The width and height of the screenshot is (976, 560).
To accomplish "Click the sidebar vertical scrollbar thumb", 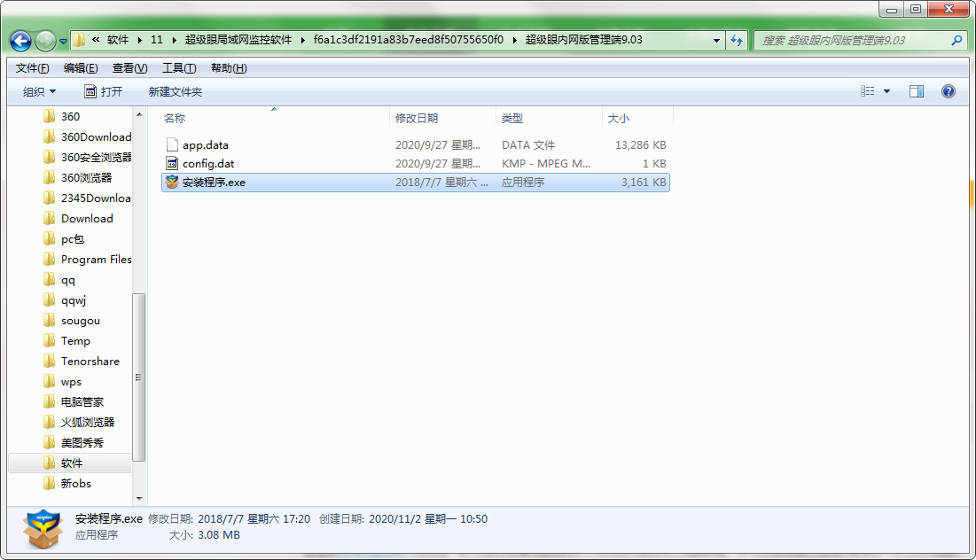I will point(138,377).
